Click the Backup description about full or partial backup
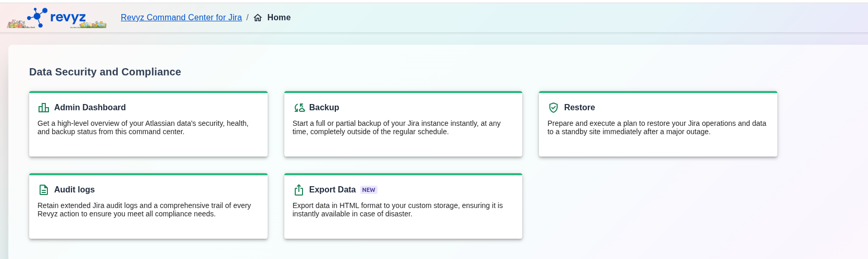Image resolution: width=868 pixels, height=259 pixels. [396, 127]
